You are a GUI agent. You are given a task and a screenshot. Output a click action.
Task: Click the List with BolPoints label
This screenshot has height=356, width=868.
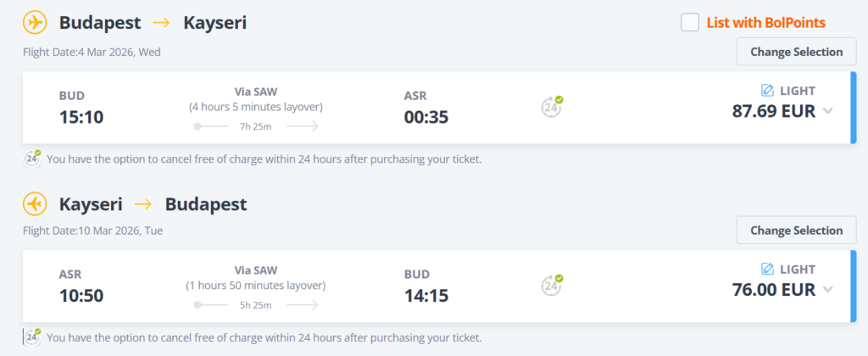[765, 23]
